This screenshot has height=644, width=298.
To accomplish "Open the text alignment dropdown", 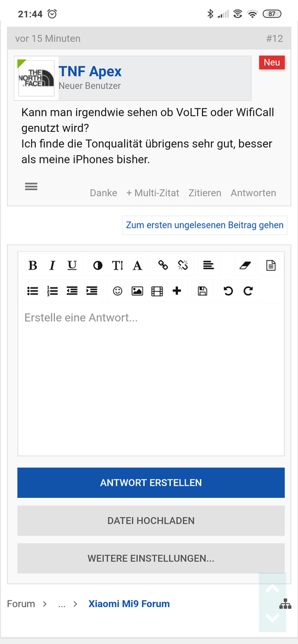I will coord(208,265).
